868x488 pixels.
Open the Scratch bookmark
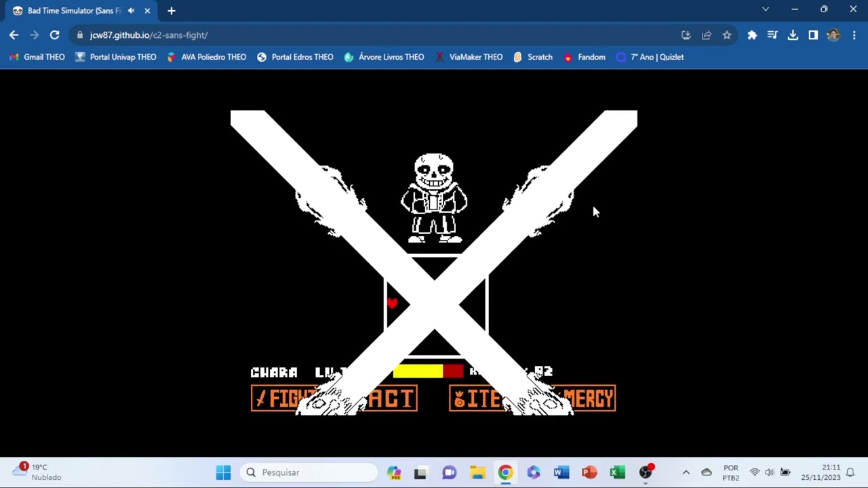pos(533,57)
